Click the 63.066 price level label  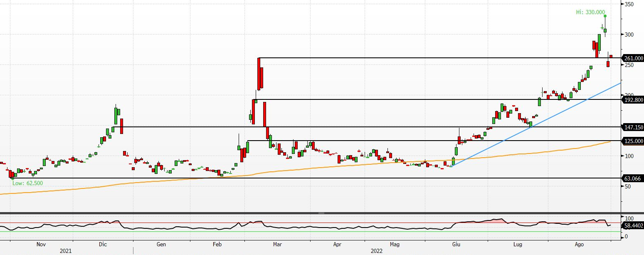633,178
